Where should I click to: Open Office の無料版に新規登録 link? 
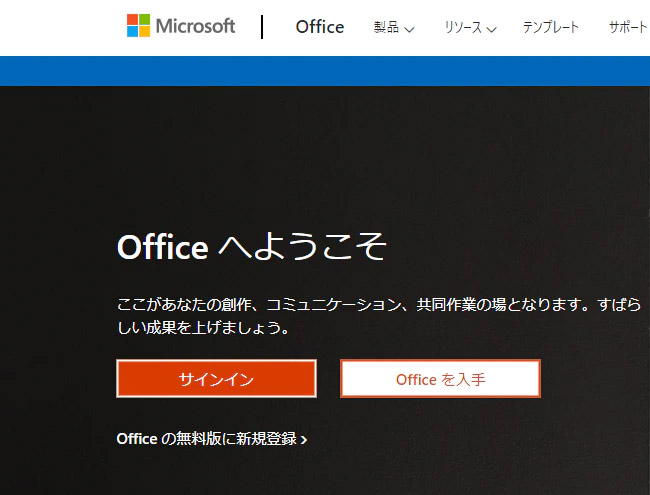tap(212, 439)
